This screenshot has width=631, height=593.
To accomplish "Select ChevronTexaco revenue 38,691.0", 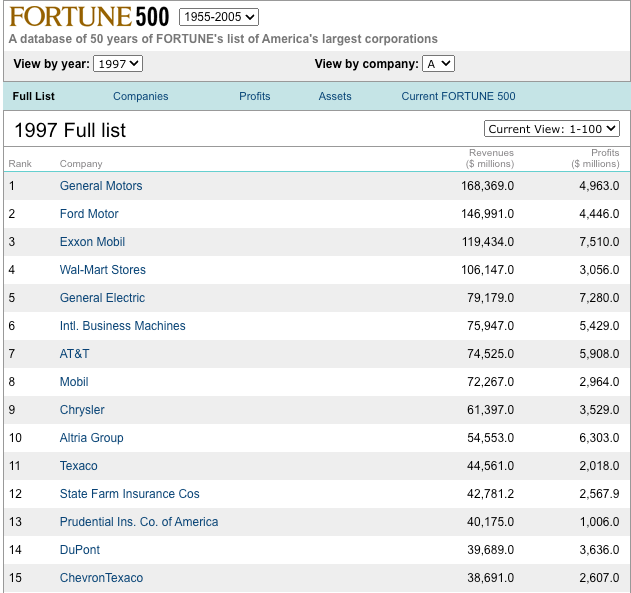I will pyautogui.click(x=491, y=578).
